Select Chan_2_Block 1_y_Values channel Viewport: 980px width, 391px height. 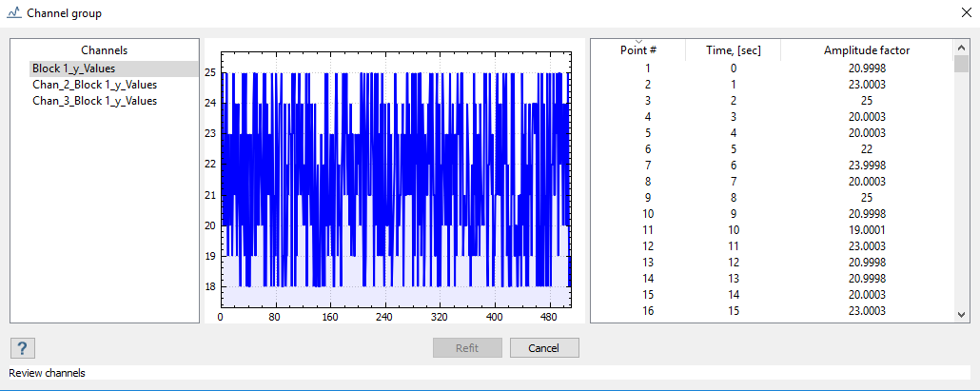tap(94, 85)
